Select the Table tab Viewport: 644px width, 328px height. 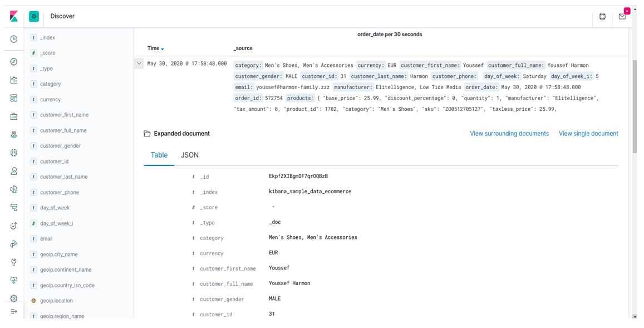click(159, 155)
